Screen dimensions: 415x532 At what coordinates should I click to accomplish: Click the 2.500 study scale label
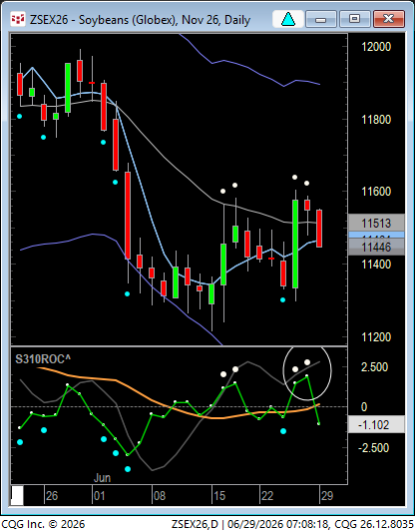point(374,367)
